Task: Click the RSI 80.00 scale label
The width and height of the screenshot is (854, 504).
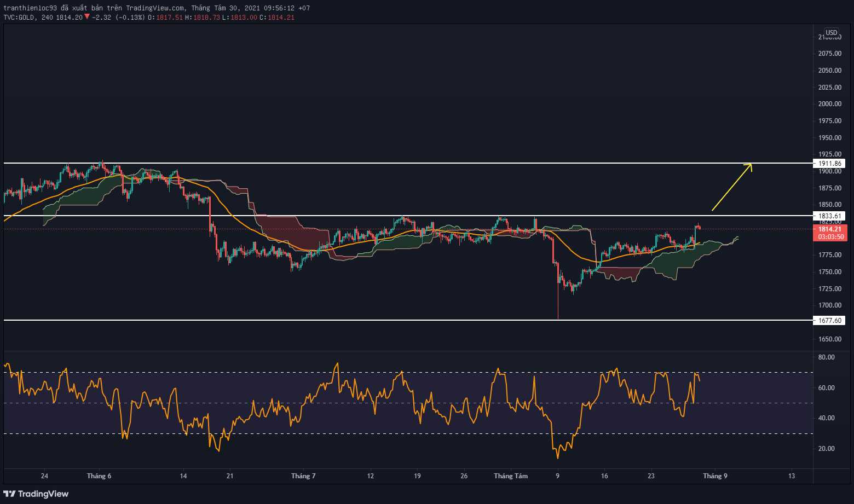Action: (x=826, y=357)
